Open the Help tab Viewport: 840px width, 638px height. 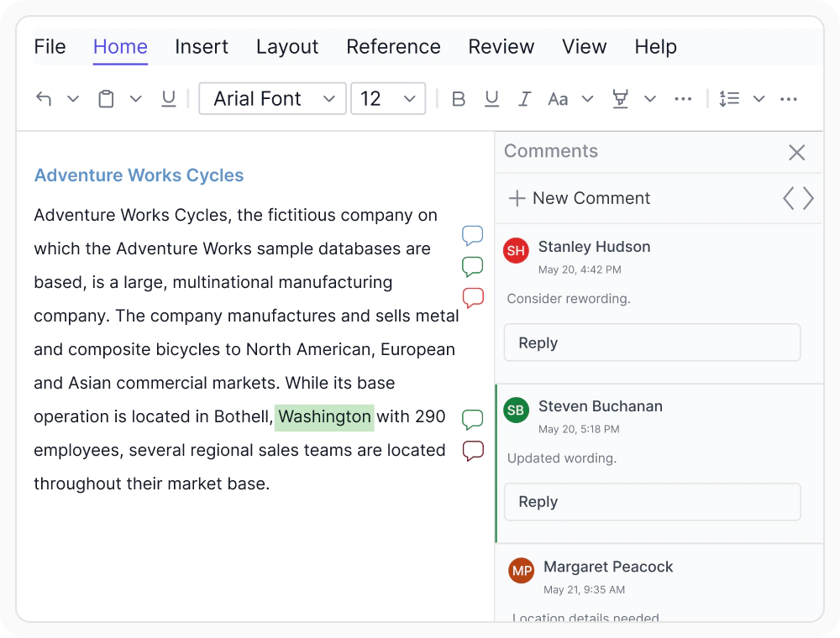656,47
